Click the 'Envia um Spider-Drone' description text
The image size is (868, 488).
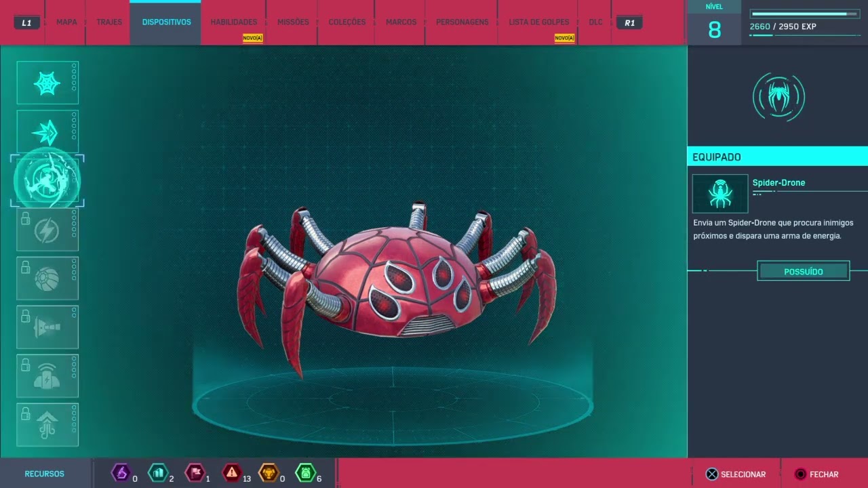pyautogui.click(x=773, y=229)
